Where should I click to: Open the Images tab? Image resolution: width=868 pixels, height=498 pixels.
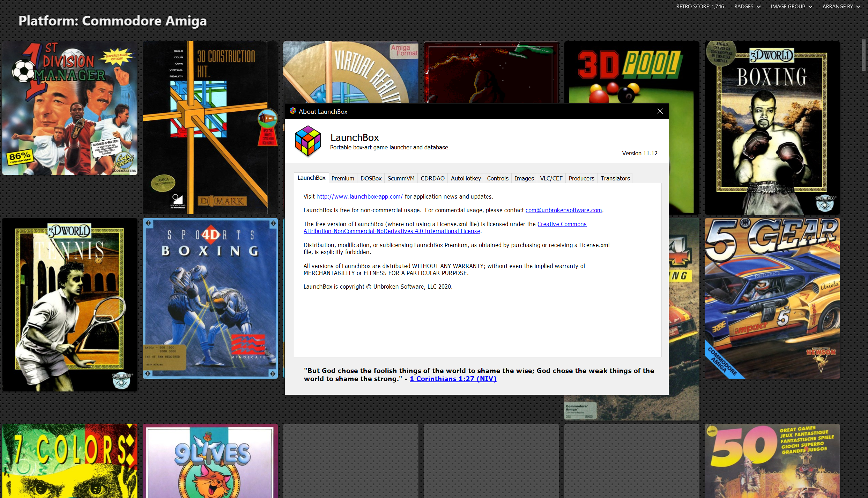pyautogui.click(x=524, y=178)
